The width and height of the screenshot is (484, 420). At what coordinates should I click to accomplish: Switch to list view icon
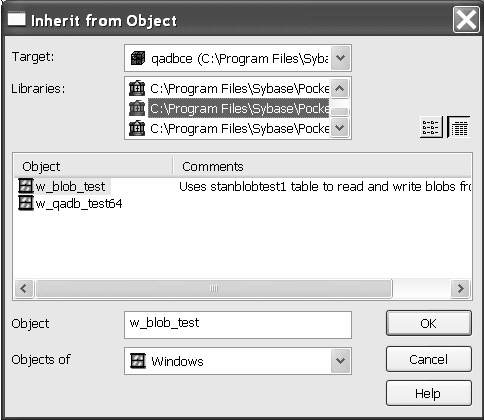[431, 127]
